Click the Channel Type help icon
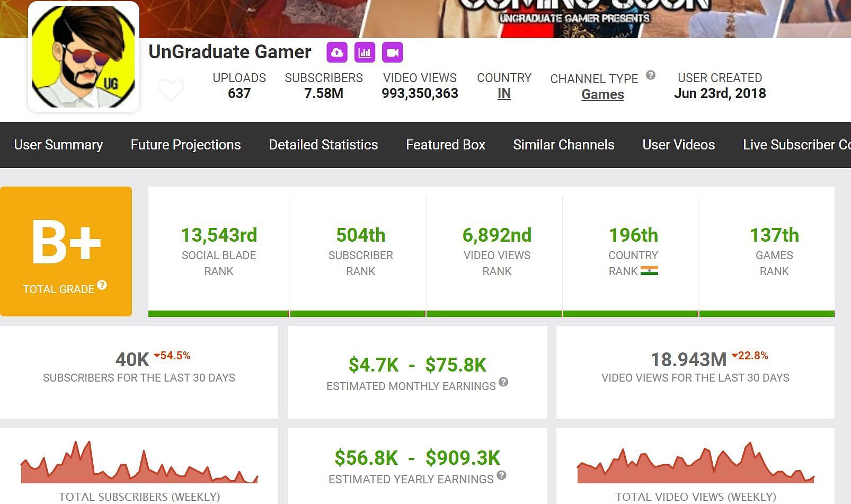851x504 pixels. point(651,75)
